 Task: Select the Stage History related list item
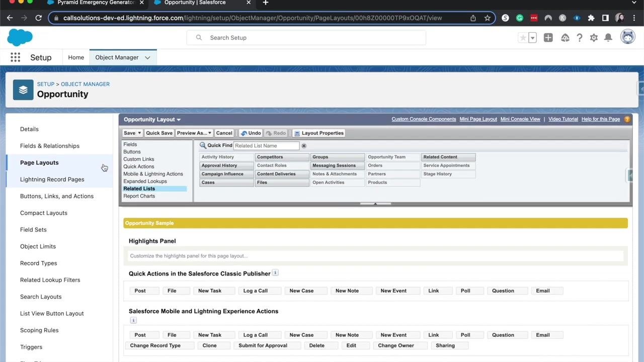[x=448, y=174]
